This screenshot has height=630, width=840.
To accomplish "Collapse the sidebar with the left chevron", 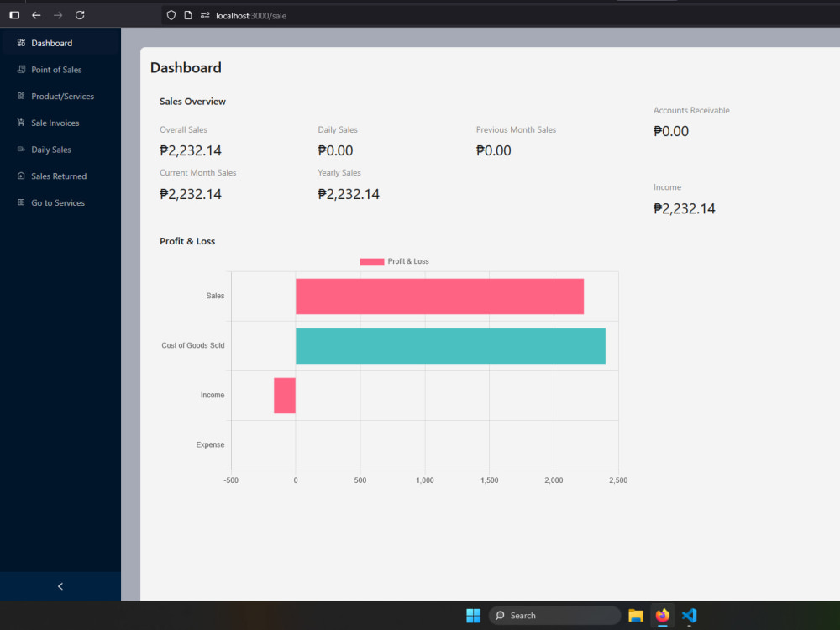I will coord(60,586).
